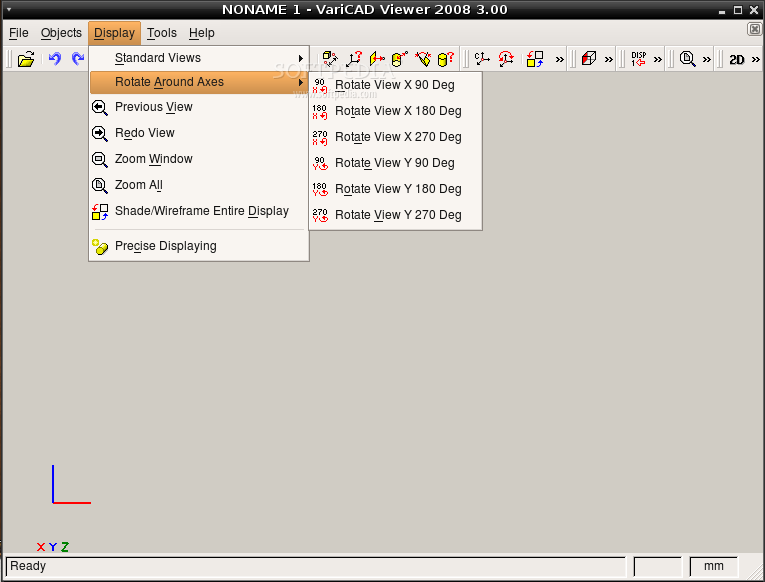This screenshot has width=765, height=582.
Task: Click the empty status field beside mm
Action: pos(657,566)
